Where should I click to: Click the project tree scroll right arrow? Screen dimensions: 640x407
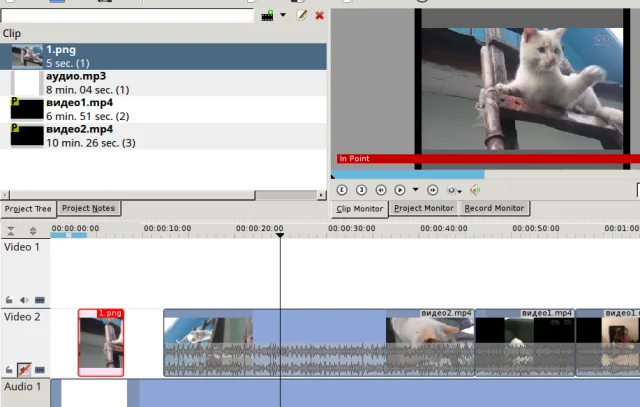coord(322,195)
